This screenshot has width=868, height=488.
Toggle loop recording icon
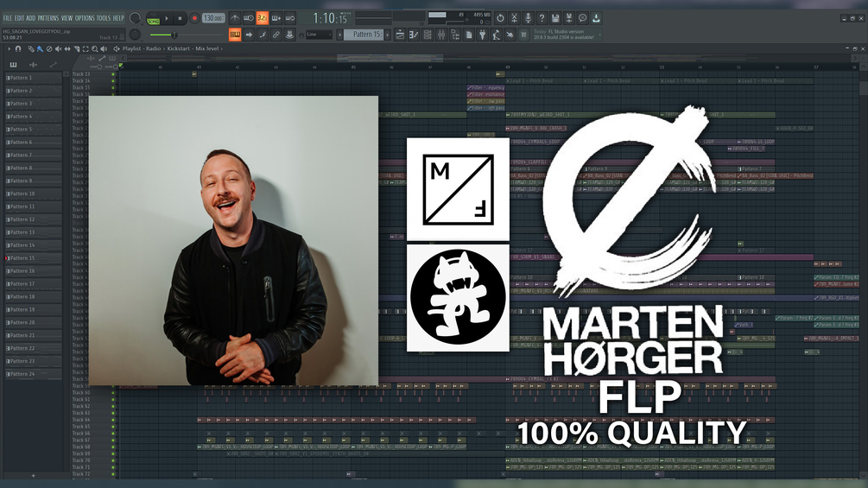(289, 18)
